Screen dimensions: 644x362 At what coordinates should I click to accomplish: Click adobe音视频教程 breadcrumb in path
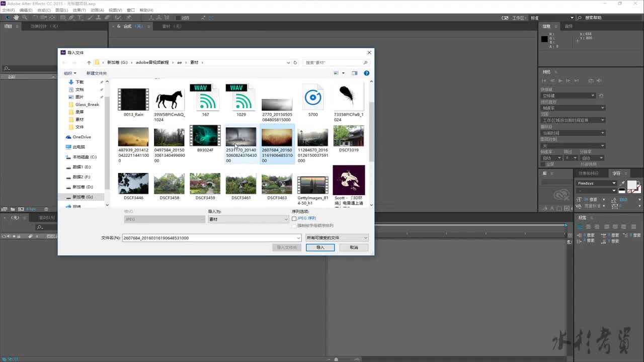point(152,63)
